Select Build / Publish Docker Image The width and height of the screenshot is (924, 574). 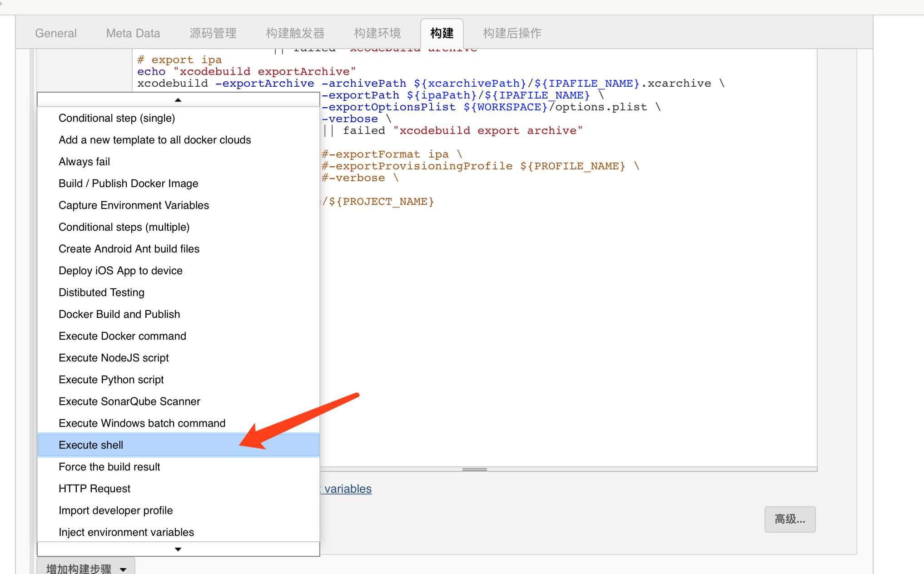click(x=179, y=183)
